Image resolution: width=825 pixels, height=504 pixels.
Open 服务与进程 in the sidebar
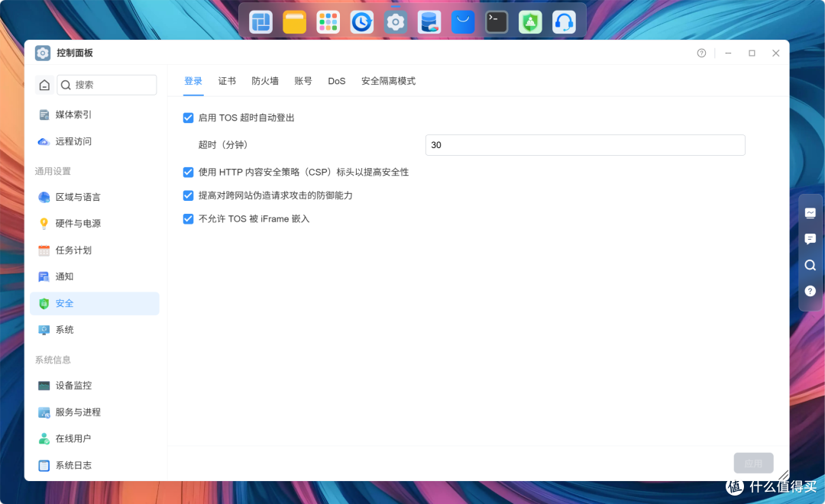[x=95, y=412]
